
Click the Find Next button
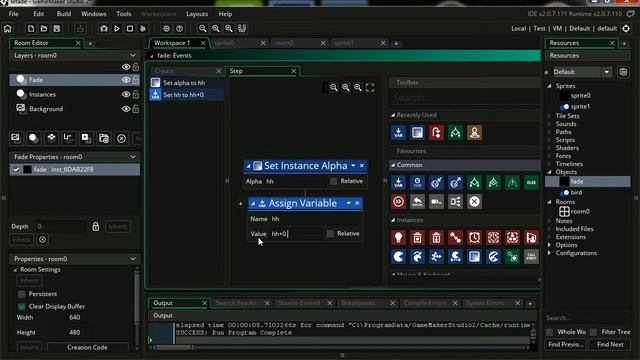pyautogui.click(x=610, y=344)
